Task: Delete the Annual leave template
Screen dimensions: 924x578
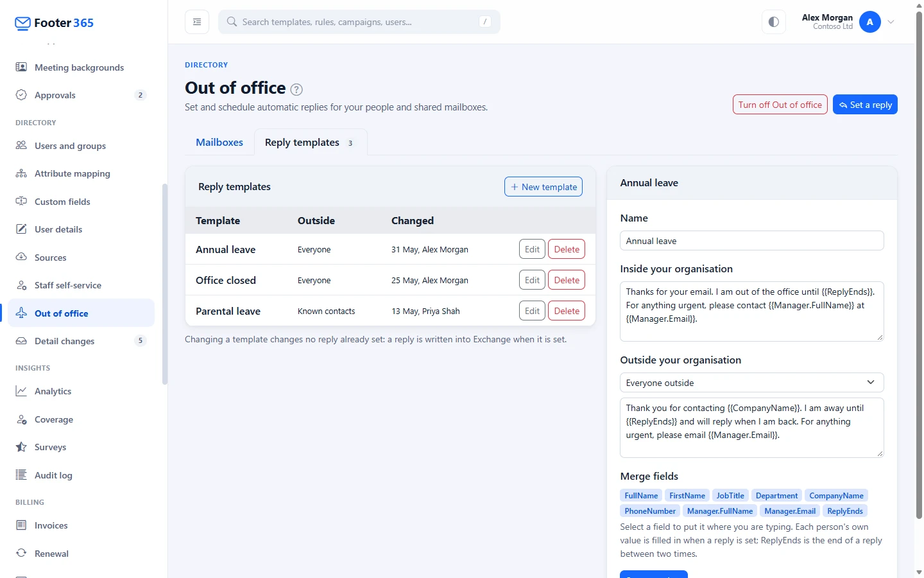Action: click(567, 249)
